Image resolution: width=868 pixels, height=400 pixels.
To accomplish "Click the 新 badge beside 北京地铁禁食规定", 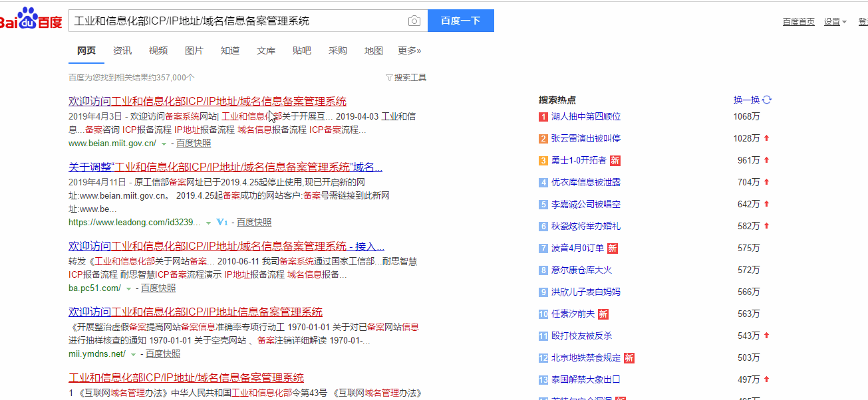I will tap(629, 357).
